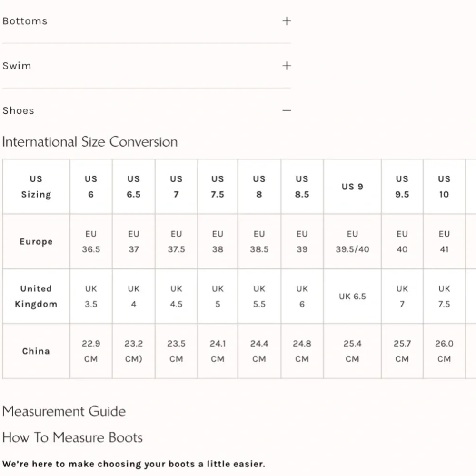Click the US 10 column header
Image resolution: width=476 pixels, height=476 pixels.
tap(444, 187)
